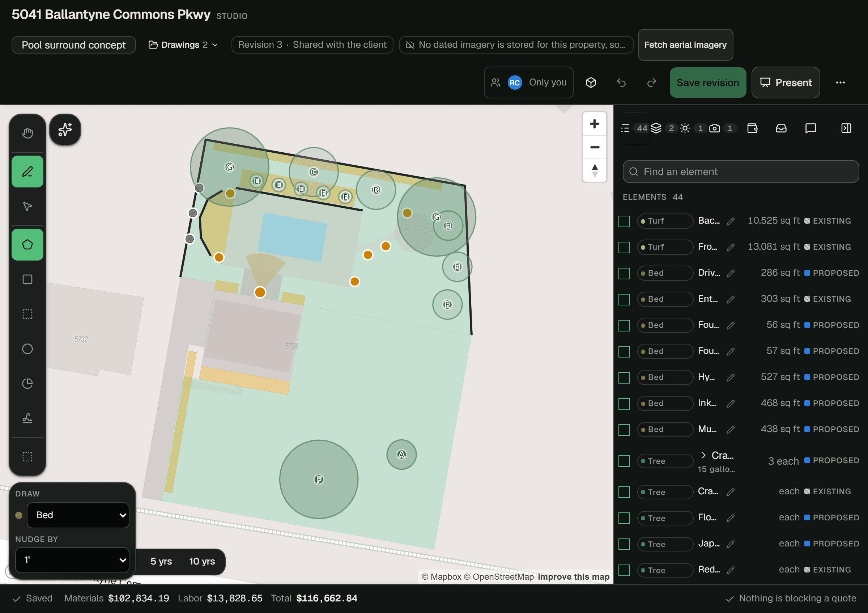Switch to the layers tab
Screen dimensions: 868x613
click(663, 128)
